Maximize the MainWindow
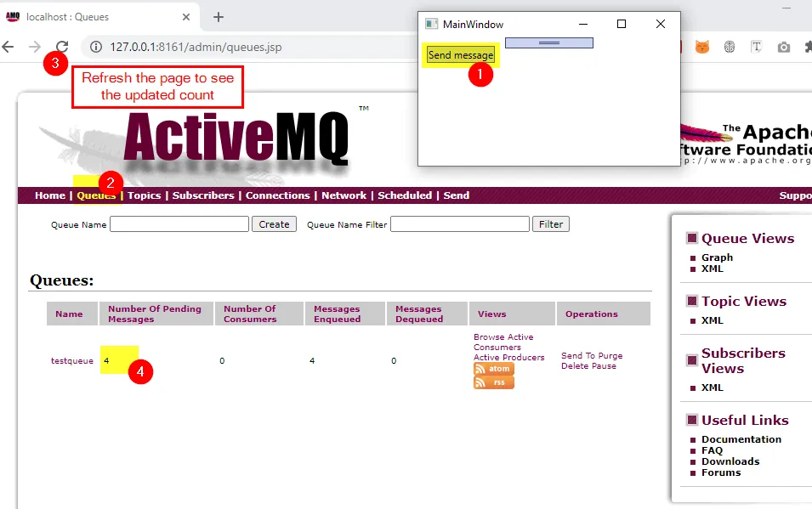The width and height of the screenshot is (812, 509). 622,24
